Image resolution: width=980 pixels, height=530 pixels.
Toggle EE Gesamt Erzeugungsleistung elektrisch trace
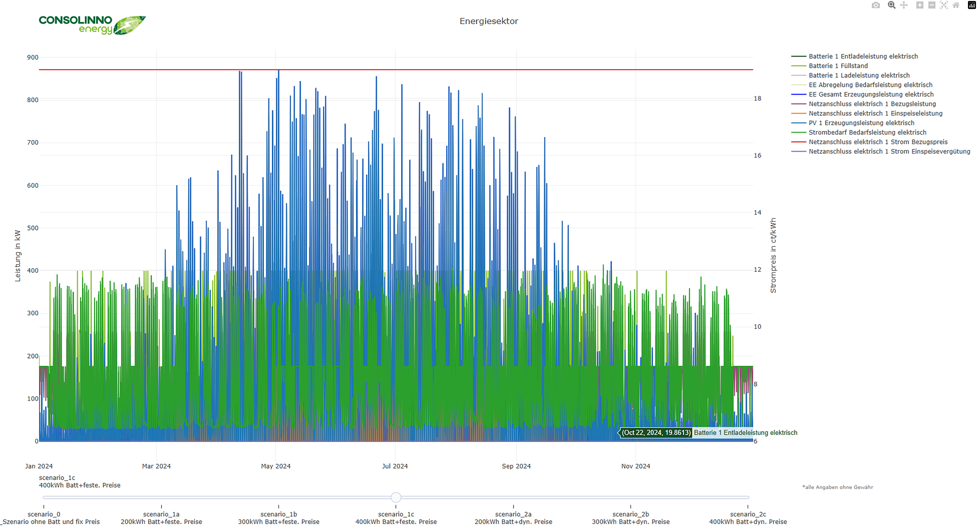[x=862, y=94]
